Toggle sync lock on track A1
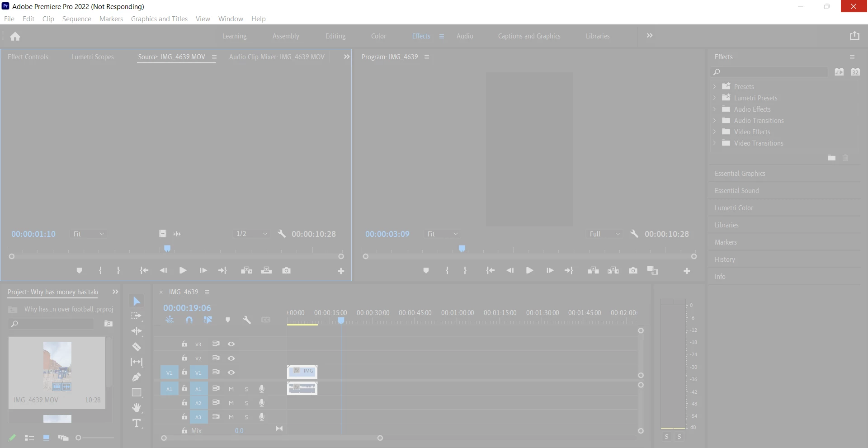The image size is (868, 448). coord(216,388)
